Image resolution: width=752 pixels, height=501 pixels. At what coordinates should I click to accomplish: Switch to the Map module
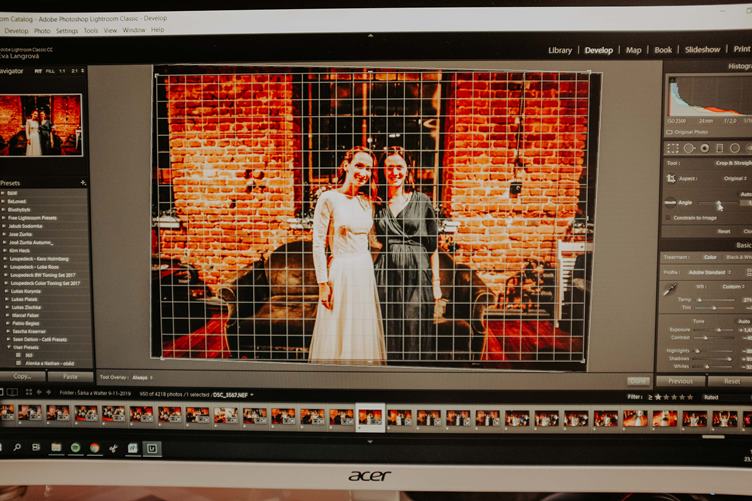634,50
